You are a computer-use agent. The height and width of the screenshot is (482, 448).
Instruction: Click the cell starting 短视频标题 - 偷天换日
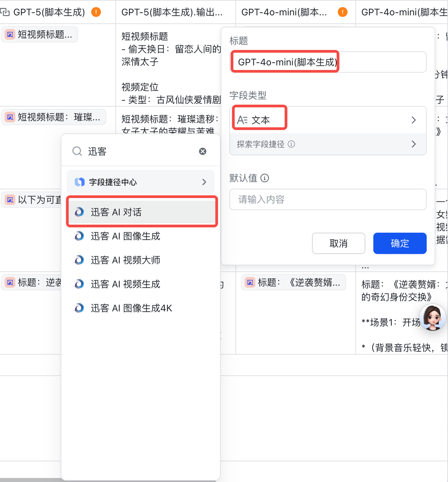pyautogui.click(x=168, y=65)
